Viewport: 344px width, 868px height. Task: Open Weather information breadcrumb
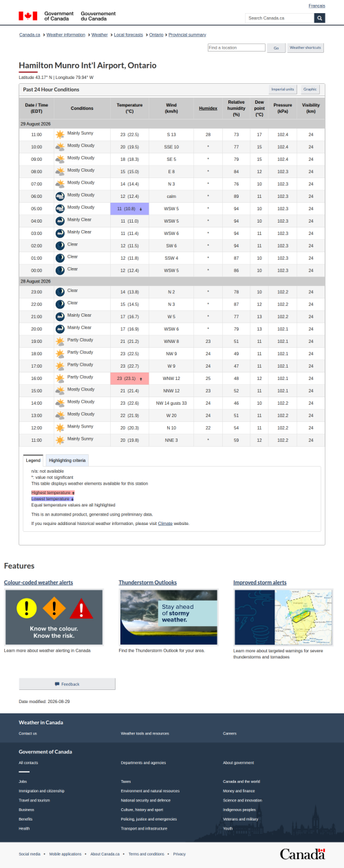tap(66, 34)
